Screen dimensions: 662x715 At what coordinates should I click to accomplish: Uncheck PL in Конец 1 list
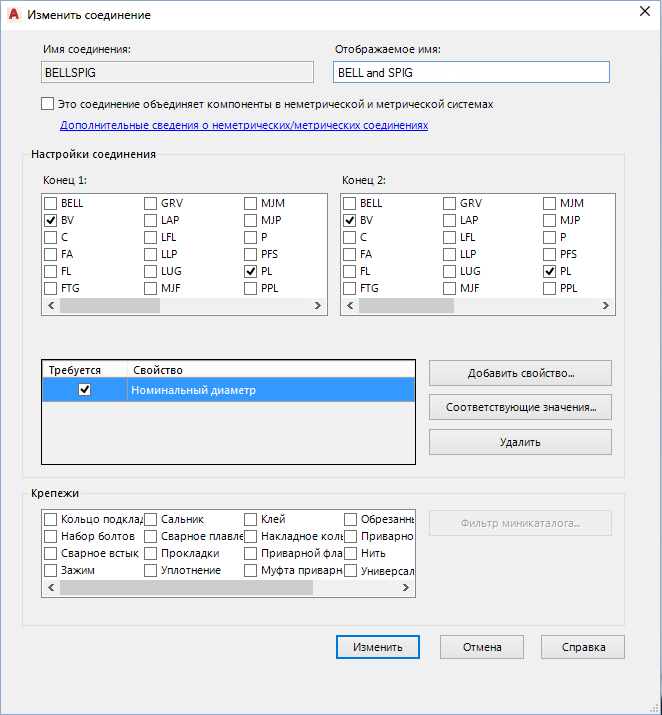250,271
